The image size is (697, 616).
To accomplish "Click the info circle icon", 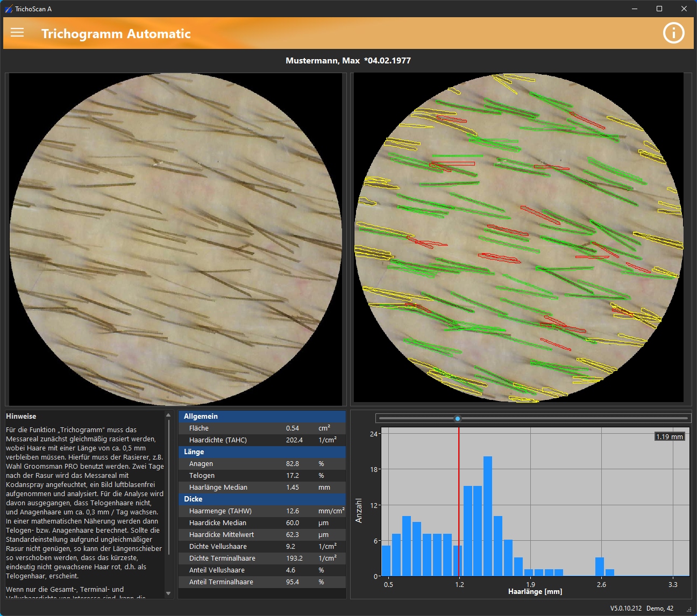I will coord(673,33).
